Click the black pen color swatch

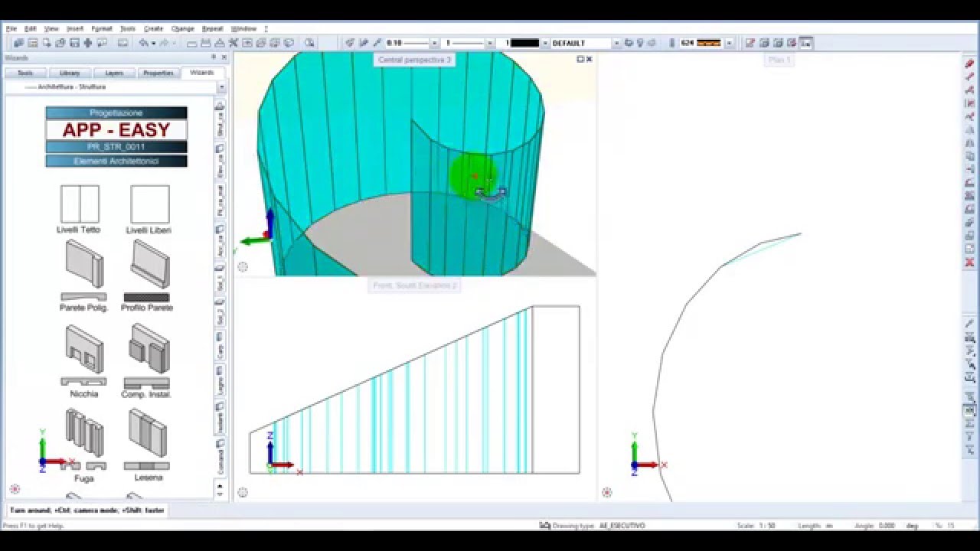[525, 43]
